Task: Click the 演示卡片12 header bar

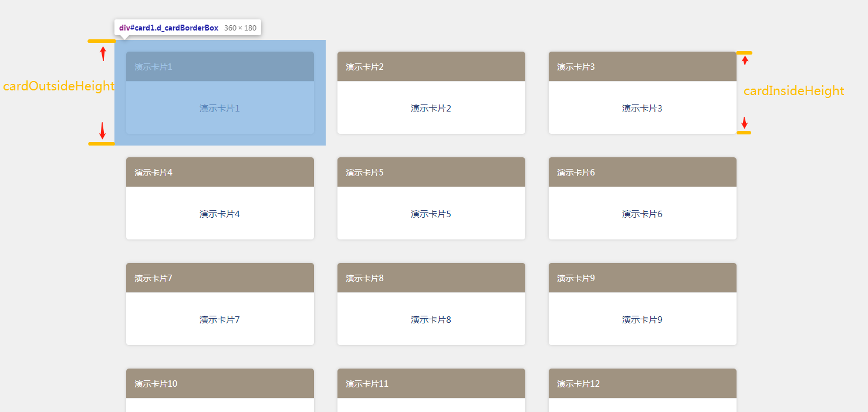Action: point(642,383)
